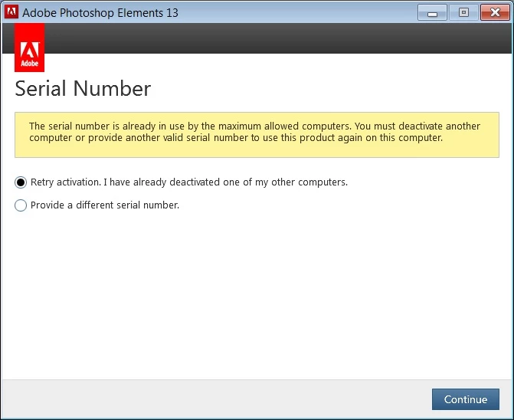Click the Serial Number heading
514x420 pixels.
point(83,89)
